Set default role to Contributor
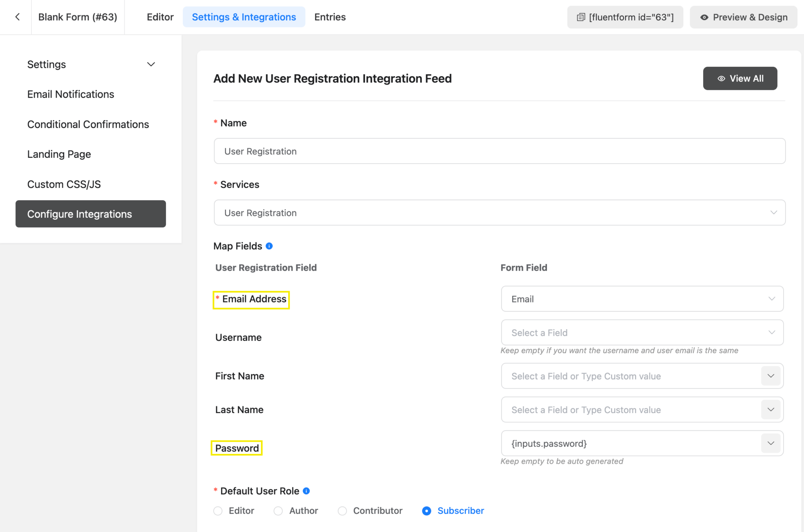This screenshot has height=532, width=804. [x=342, y=511]
